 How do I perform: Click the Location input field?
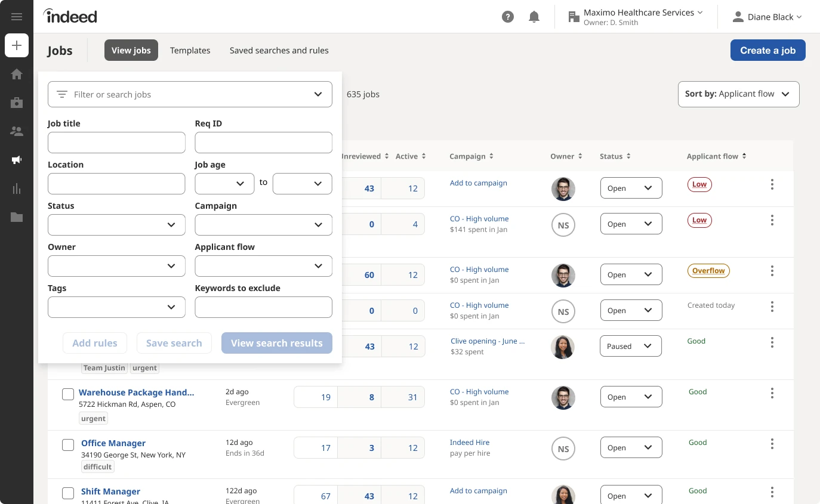tap(116, 184)
